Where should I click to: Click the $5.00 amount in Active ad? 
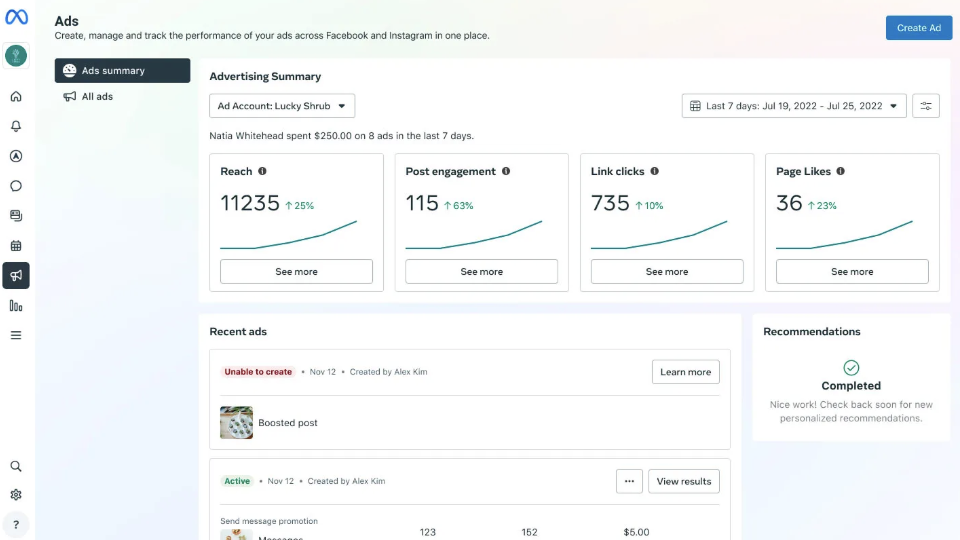(x=636, y=532)
